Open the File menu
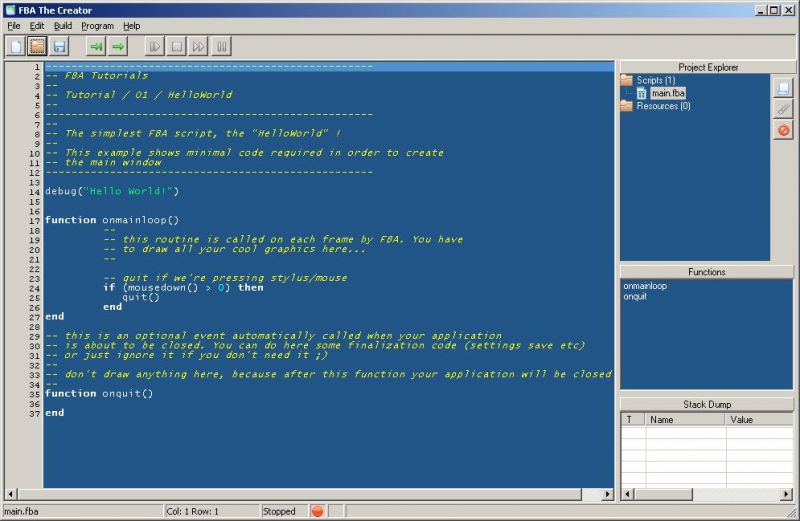The image size is (800, 521). [14, 26]
